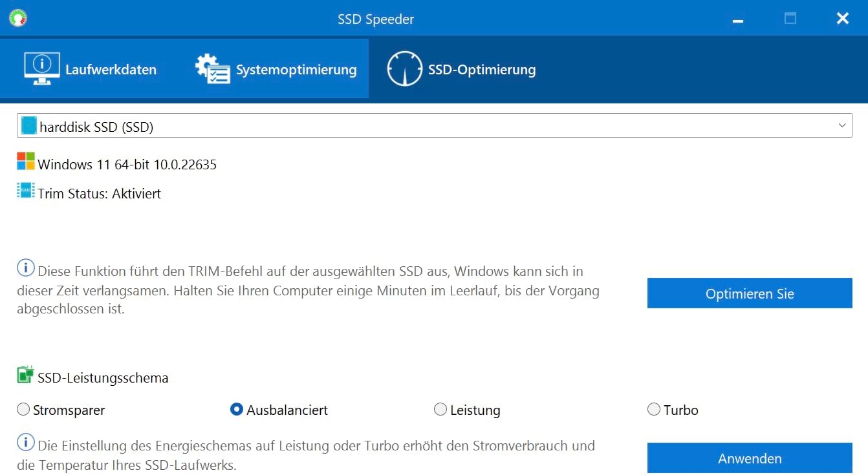Screen dimensions: 868x475
Task: Expand the drive selection dropdown arrow
Action: (x=842, y=125)
